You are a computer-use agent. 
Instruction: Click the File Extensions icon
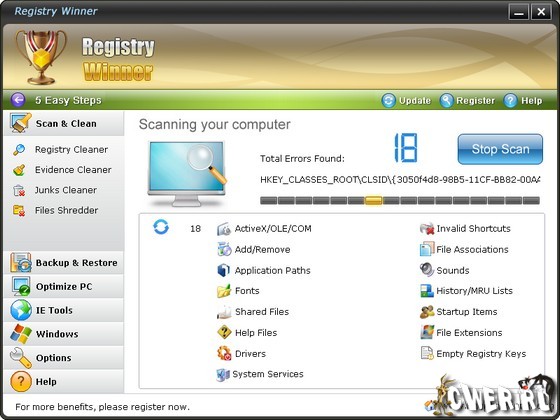tap(427, 332)
